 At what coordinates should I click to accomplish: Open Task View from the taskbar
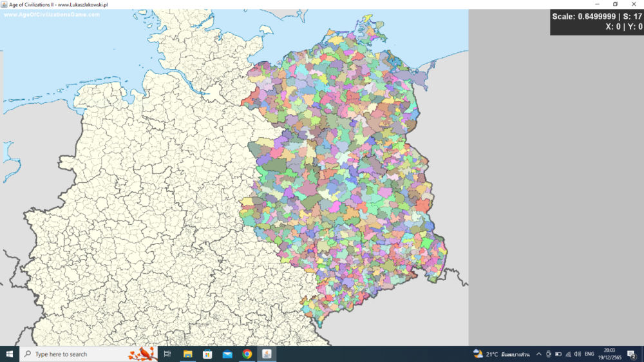[167, 354]
